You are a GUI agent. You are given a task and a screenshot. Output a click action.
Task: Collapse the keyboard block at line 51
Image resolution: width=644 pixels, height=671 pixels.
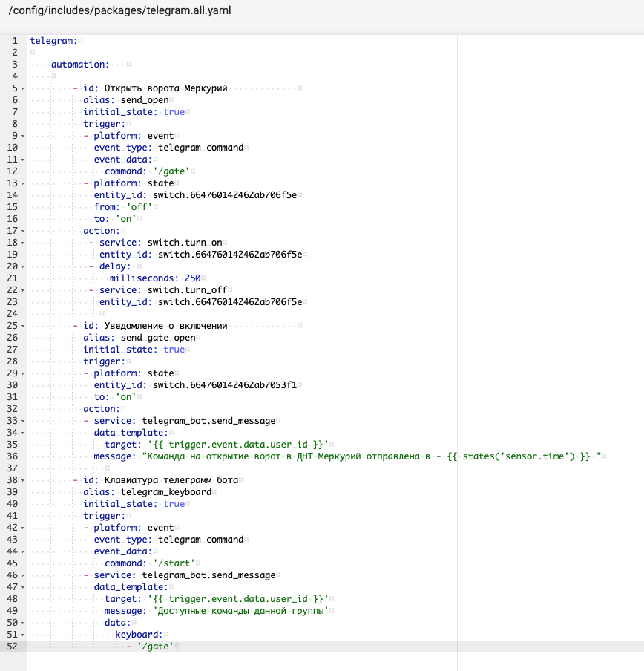[x=23, y=635]
